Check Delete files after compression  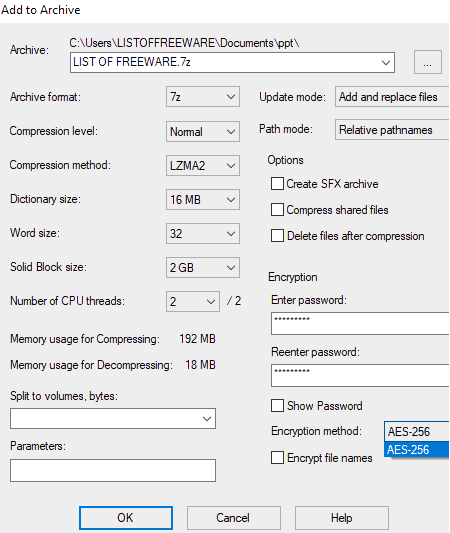(277, 236)
